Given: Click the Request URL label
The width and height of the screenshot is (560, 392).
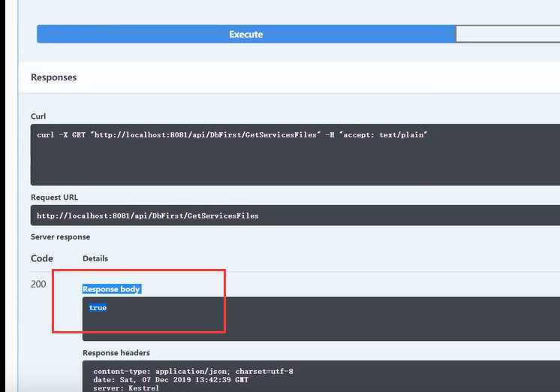Looking at the screenshot, I should 54,198.
